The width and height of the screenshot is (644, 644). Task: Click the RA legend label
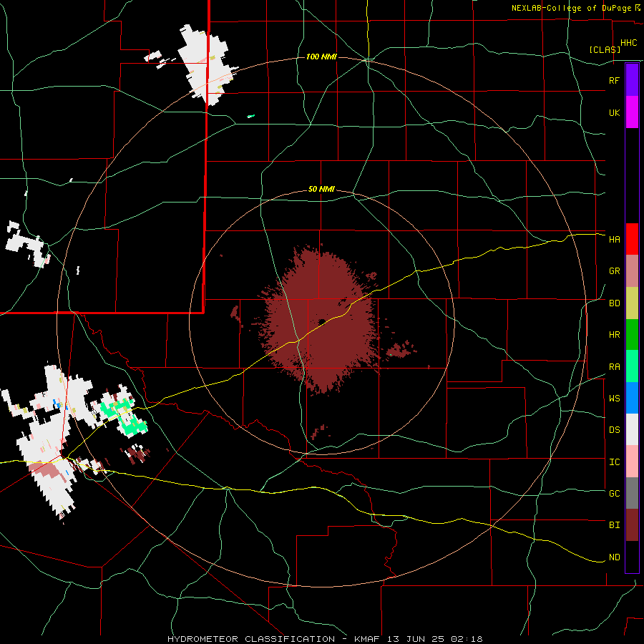pyautogui.click(x=614, y=367)
